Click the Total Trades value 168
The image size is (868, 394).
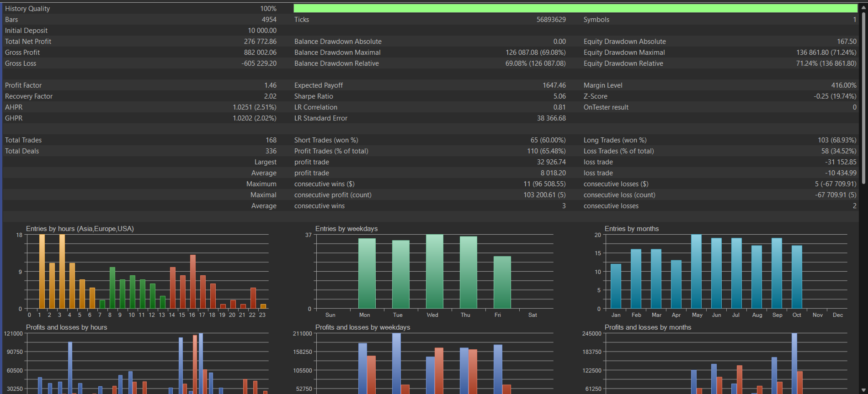[271, 140]
